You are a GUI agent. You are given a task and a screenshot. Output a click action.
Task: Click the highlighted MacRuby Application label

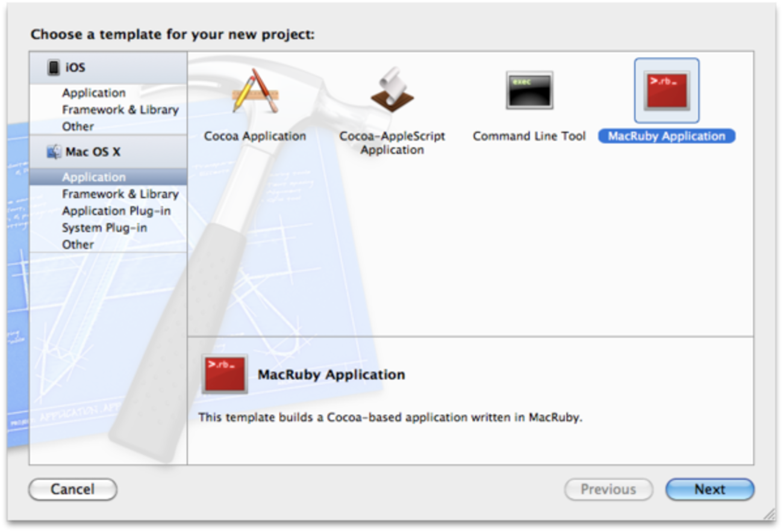(667, 136)
